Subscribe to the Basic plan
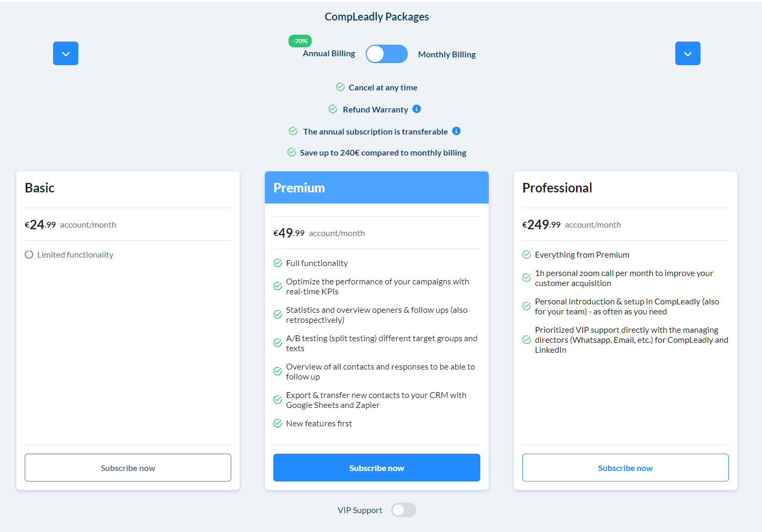The image size is (762, 532). point(128,468)
